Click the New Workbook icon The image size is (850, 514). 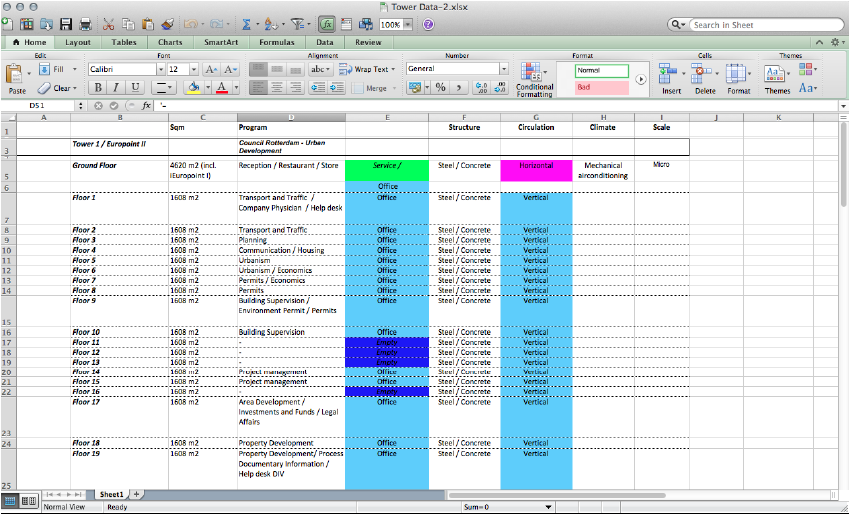(x=7, y=24)
